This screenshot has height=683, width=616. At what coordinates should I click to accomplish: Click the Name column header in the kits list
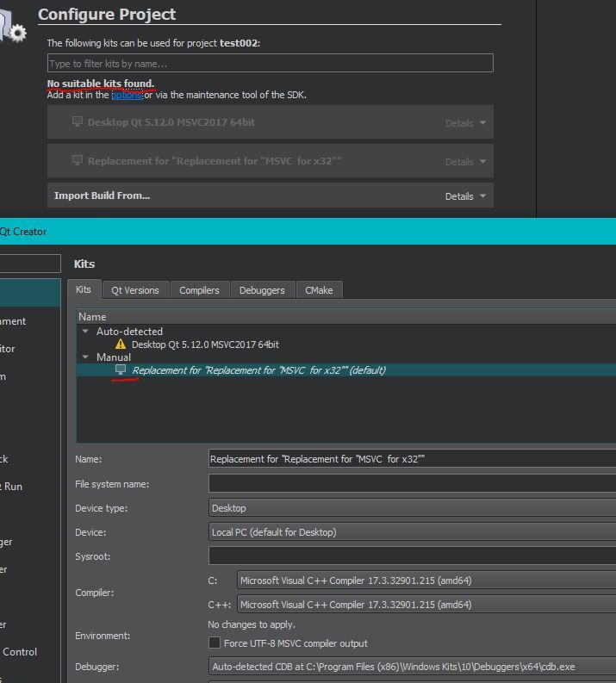(346, 317)
